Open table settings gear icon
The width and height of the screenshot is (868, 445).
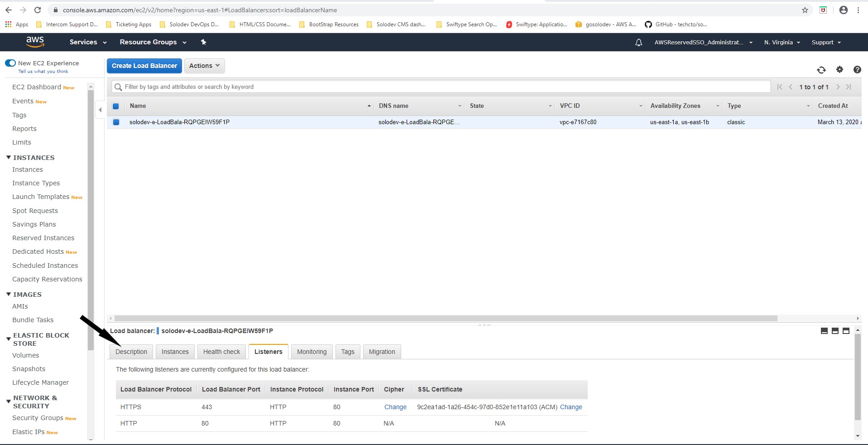(x=839, y=69)
